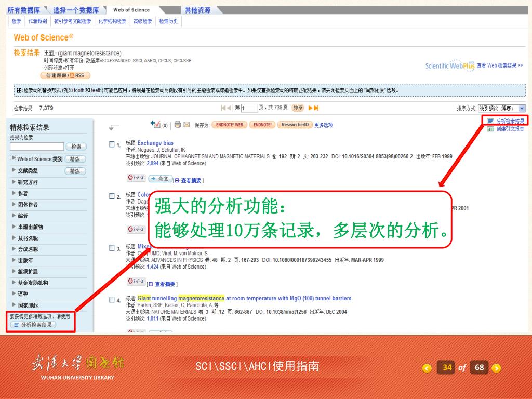This screenshot has height=399, width=532.
Task: Tick checkbox for record 4 Giant tunnelling
Action: click(112, 299)
